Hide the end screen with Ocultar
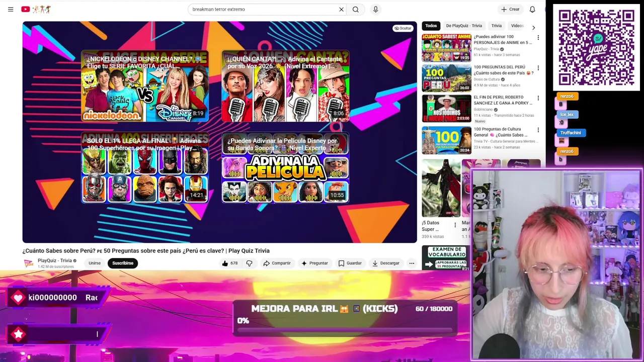644x362 pixels. pos(403,28)
